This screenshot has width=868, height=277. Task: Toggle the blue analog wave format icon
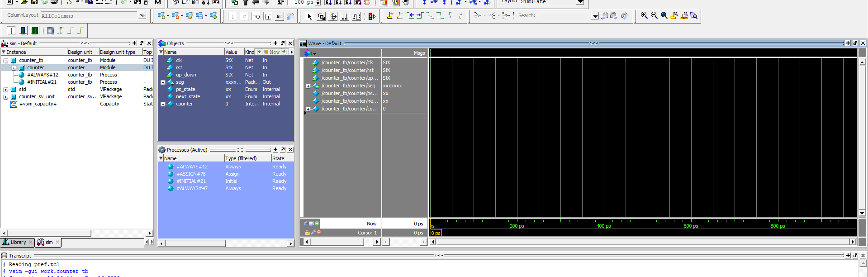coord(23,31)
